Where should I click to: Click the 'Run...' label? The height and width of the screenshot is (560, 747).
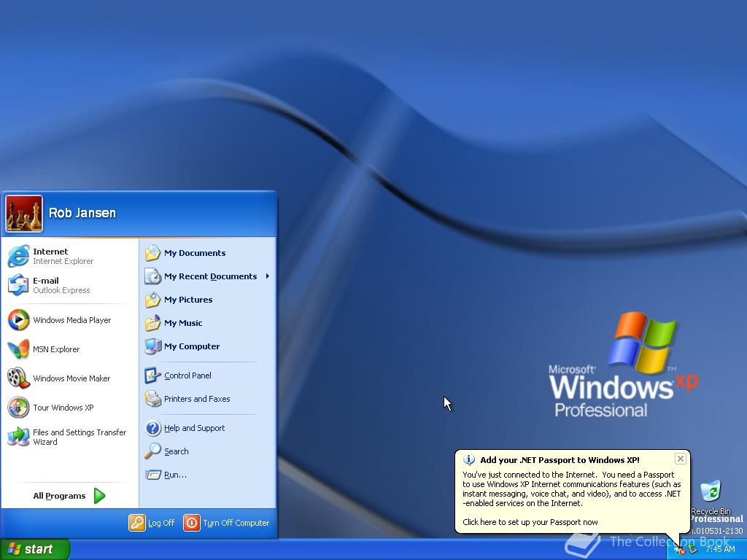(x=175, y=475)
